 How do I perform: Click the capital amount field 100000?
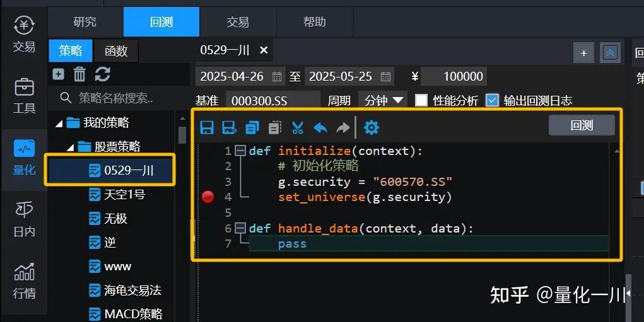click(454, 76)
